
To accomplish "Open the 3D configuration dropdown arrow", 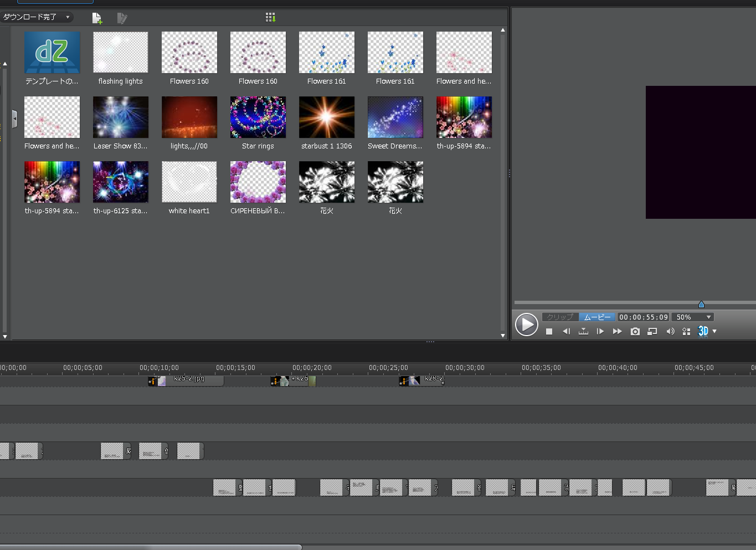I will tap(714, 331).
